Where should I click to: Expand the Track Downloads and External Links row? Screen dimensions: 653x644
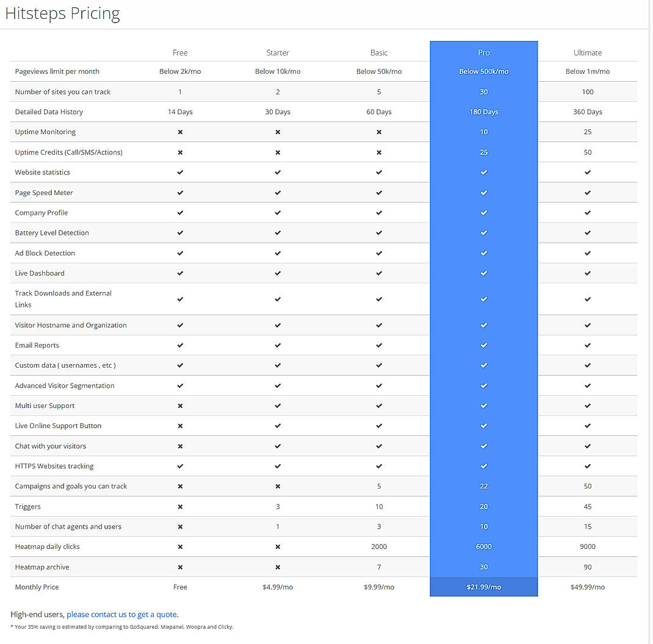pos(63,299)
